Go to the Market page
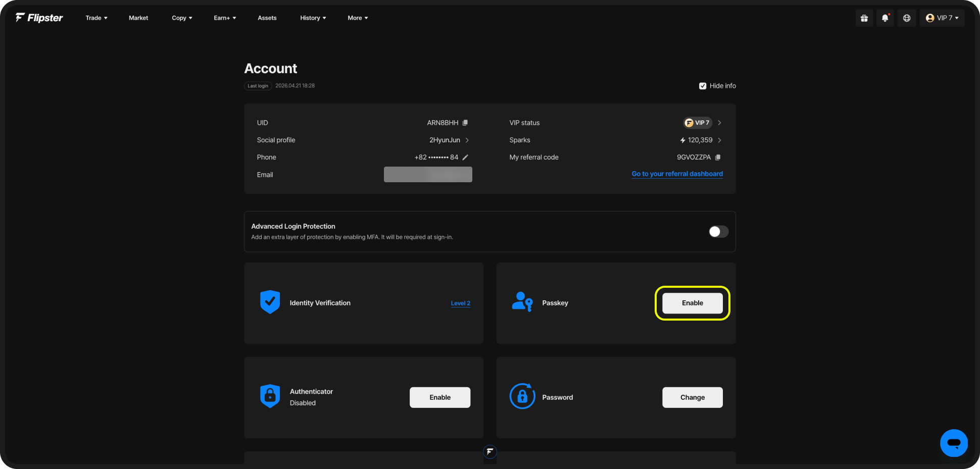980x469 pixels. tap(138, 18)
